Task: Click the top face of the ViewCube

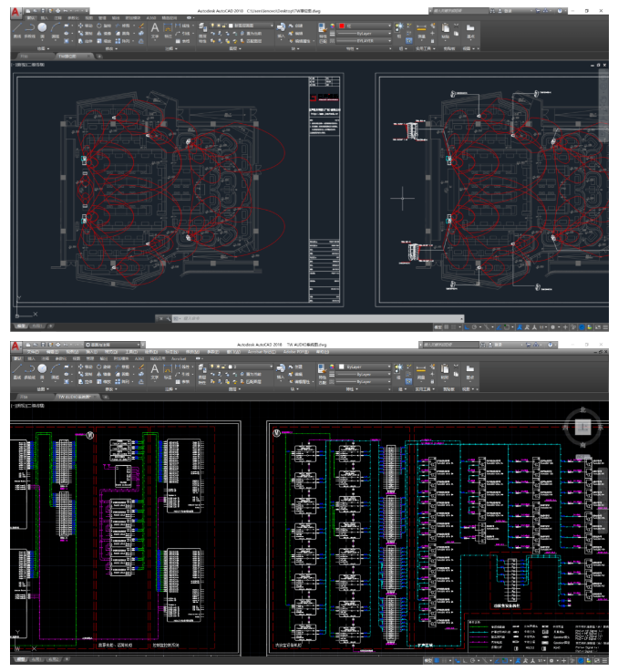Action: point(584,426)
